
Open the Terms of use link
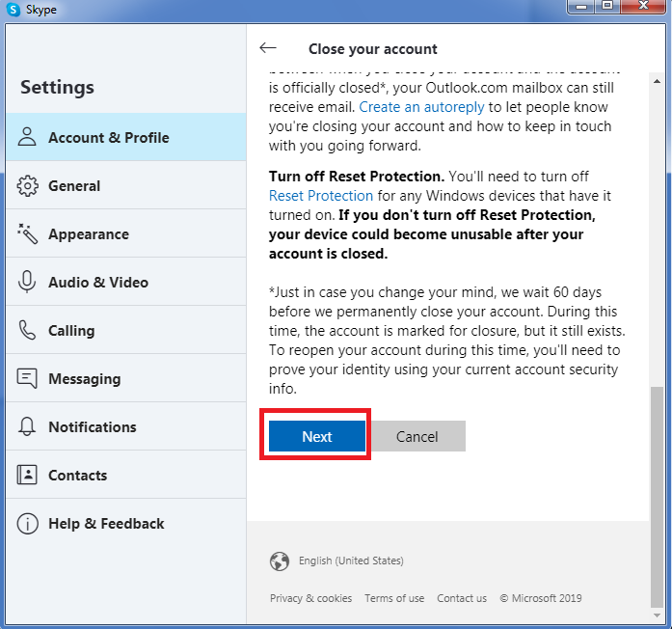(x=394, y=598)
